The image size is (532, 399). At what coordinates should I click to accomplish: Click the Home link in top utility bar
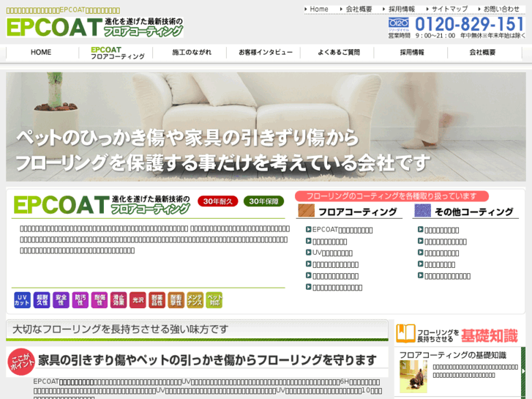318,10
